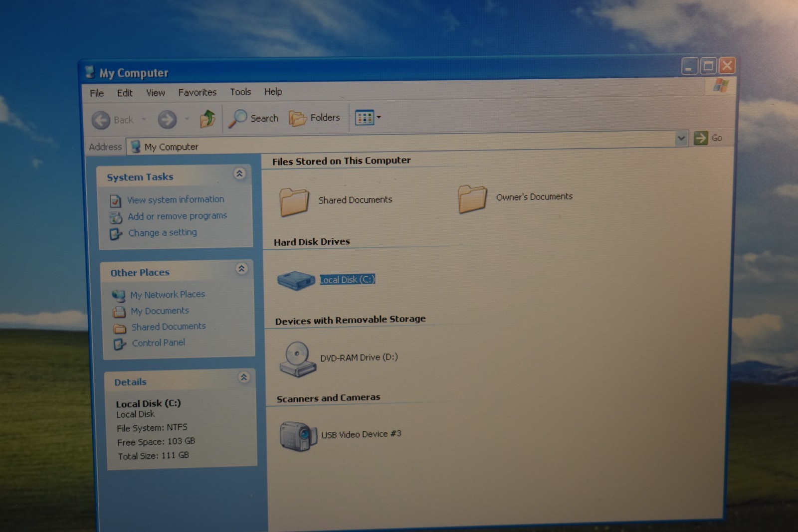The width and height of the screenshot is (798, 532).
Task: Click the My Documents sidebar icon
Action: [119, 312]
